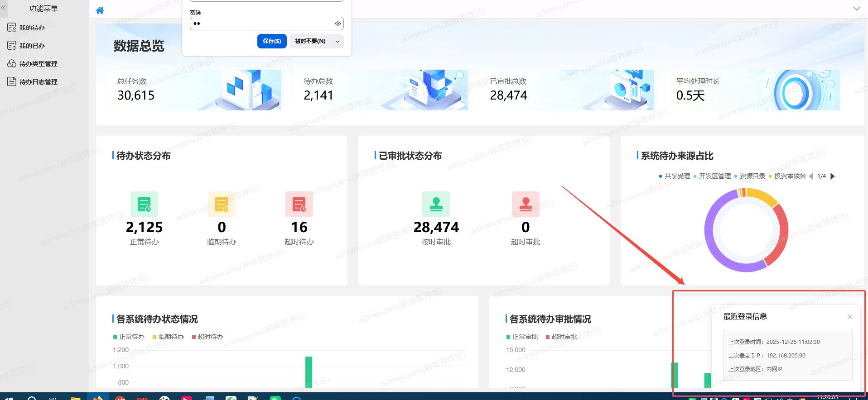Click the yellow 临期待办 document icon
This screenshot has width=868, height=400.
(x=222, y=205)
